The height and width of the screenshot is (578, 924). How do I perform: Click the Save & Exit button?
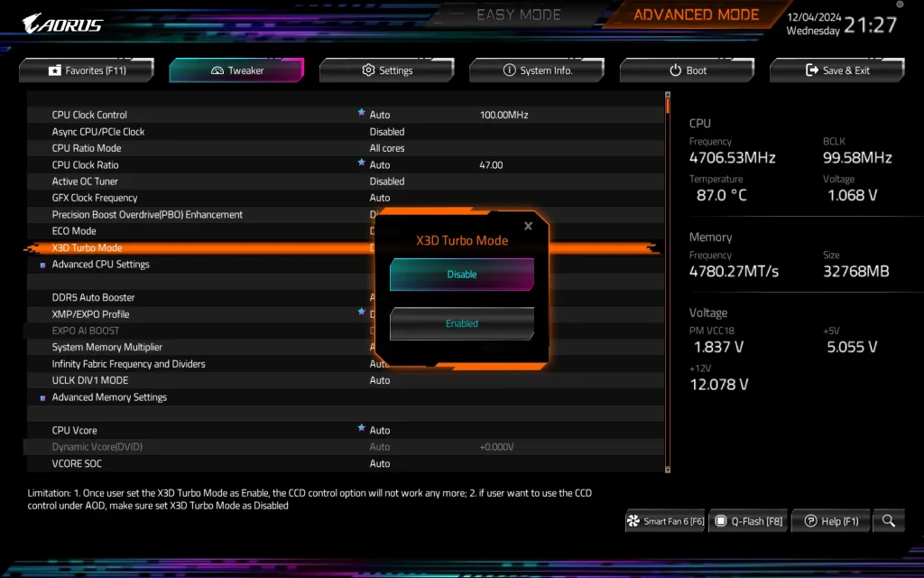[836, 70]
